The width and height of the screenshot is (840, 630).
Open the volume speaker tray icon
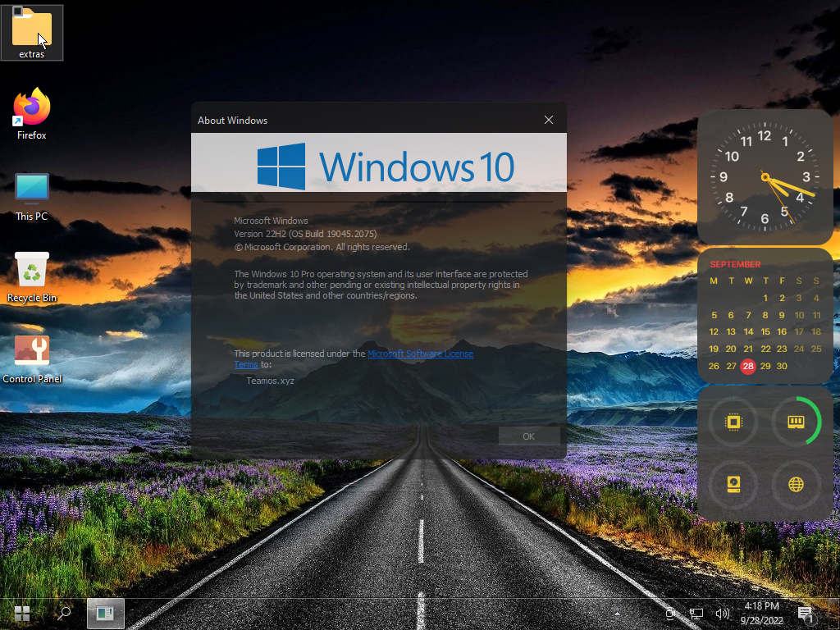(722, 614)
